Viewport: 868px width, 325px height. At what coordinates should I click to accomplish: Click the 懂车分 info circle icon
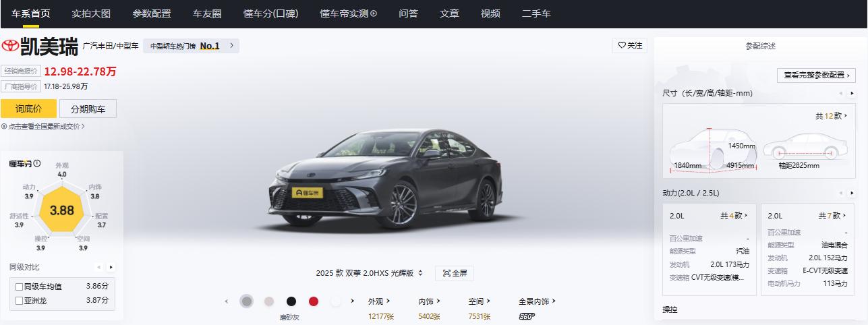[37, 163]
